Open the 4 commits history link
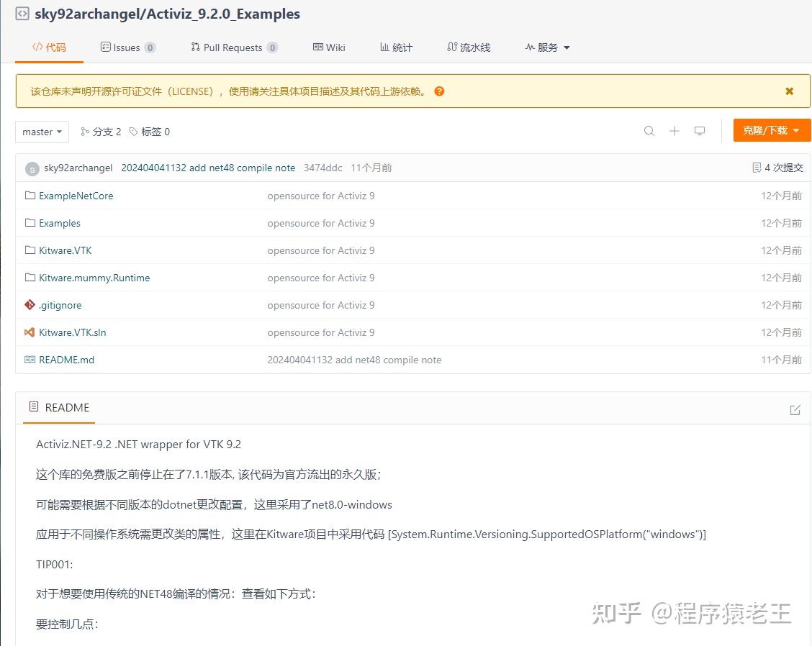The height and width of the screenshot is (646, 812). pyautogui.click(x=778, y=168)
